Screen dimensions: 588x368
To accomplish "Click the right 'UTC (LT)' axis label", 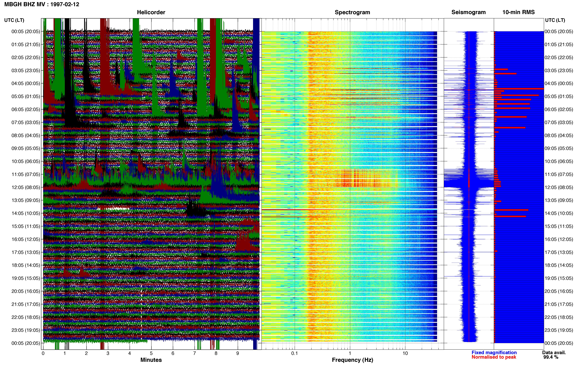I will pyautogui.click(x=555, y=20).
